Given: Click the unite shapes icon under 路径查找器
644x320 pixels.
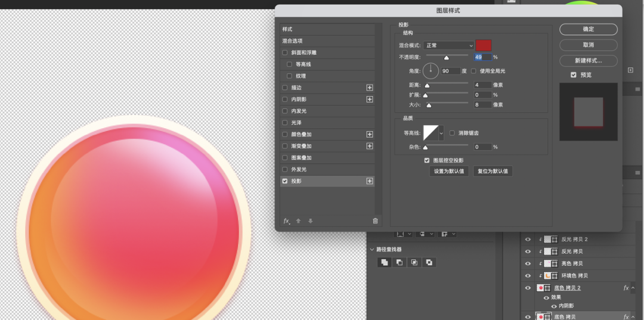Looking at the screenshot, I should point(385,263).
